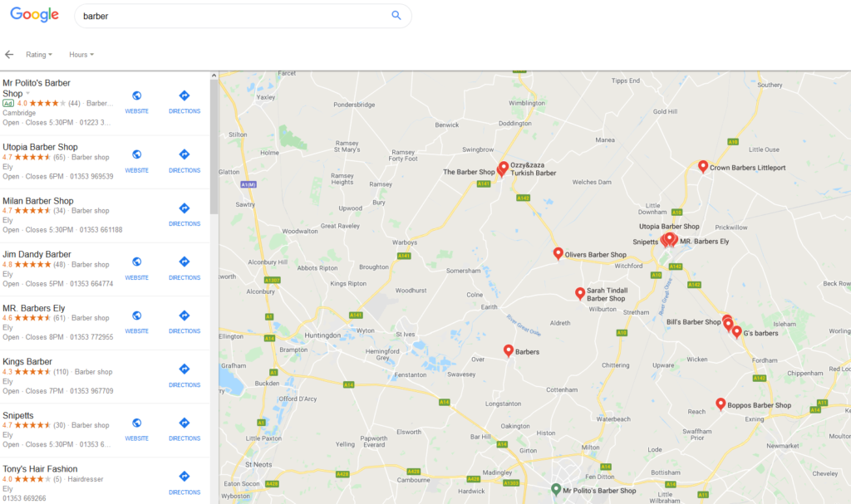This screenshot has height=504, width=851.
Task: Open website for Utopia Barber Shop
Action: click(x=137, y=159)
